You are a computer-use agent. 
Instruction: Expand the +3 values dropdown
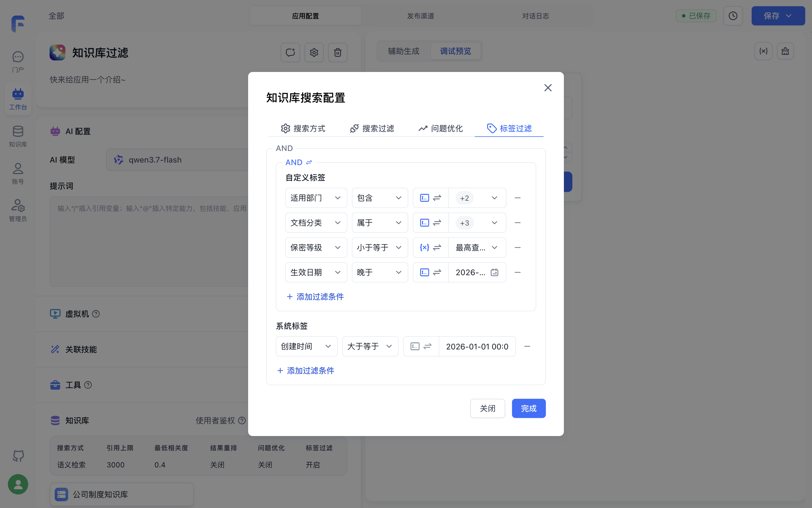pos(477,223)
